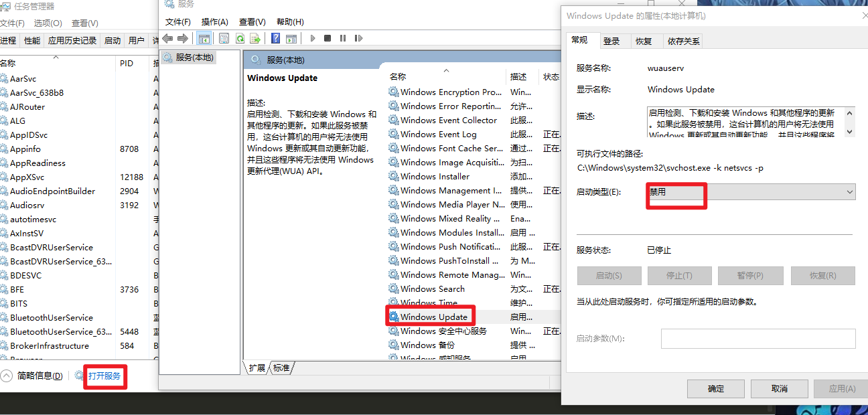This screenshot has height=415, width=868.
Task: Click the forward arrow in Services toolbar
Action: [182, 38]
